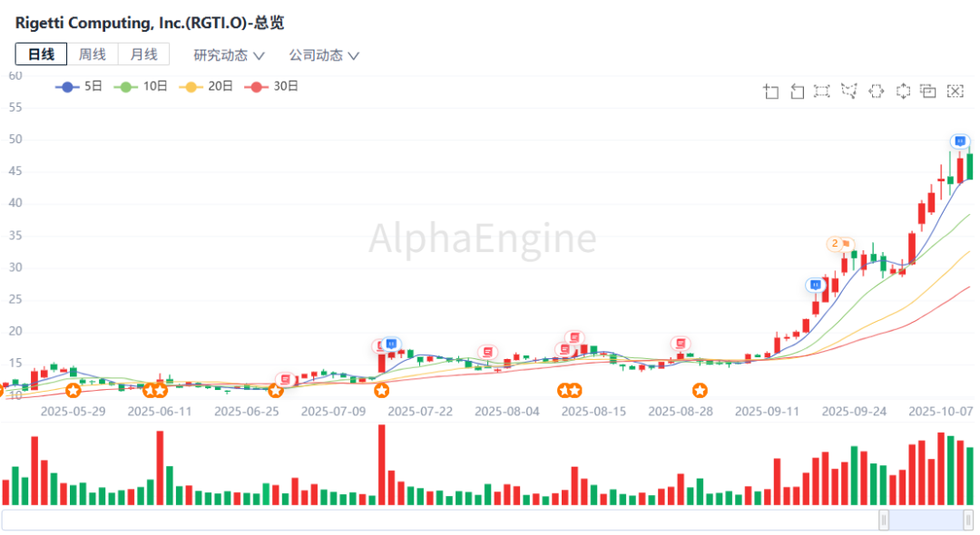Hide the 10日 moving average line
This screenshot has width=980, height=535.
(x=142, y=86)
